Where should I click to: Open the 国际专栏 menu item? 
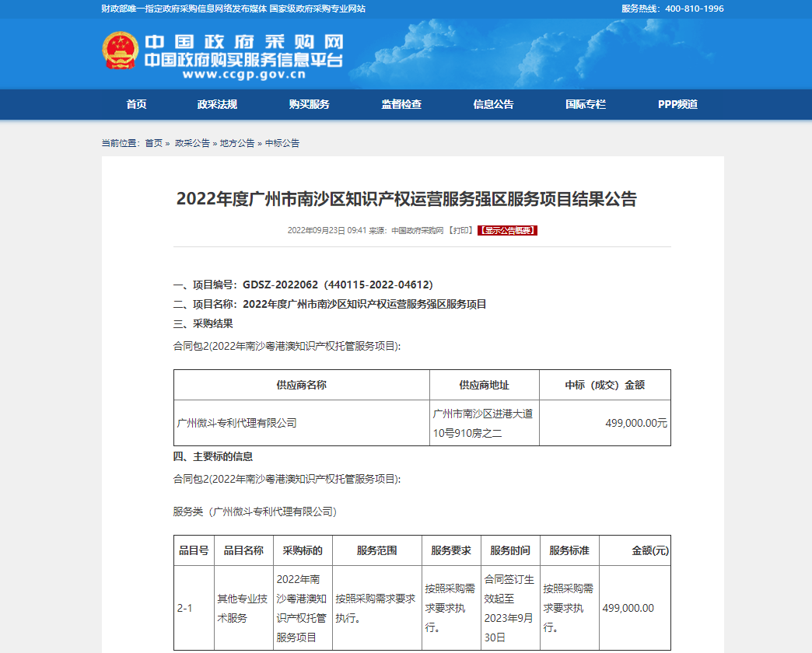[x=585, y=104]
